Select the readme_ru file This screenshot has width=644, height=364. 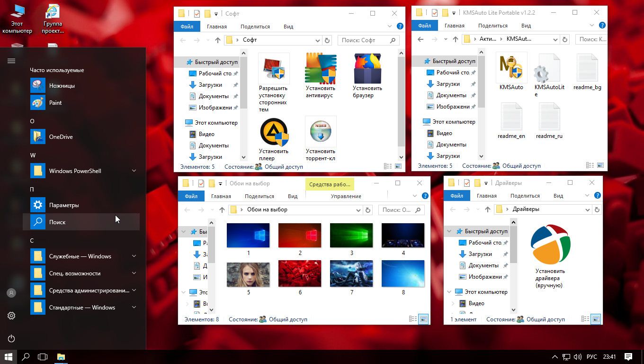click(549, 120)
